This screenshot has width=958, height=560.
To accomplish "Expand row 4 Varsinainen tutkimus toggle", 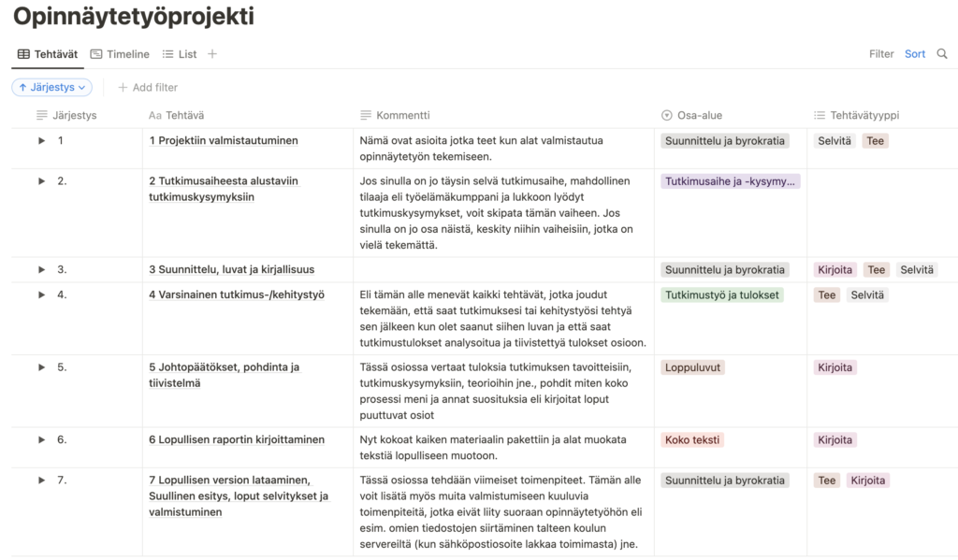I will tap(41, 295).
